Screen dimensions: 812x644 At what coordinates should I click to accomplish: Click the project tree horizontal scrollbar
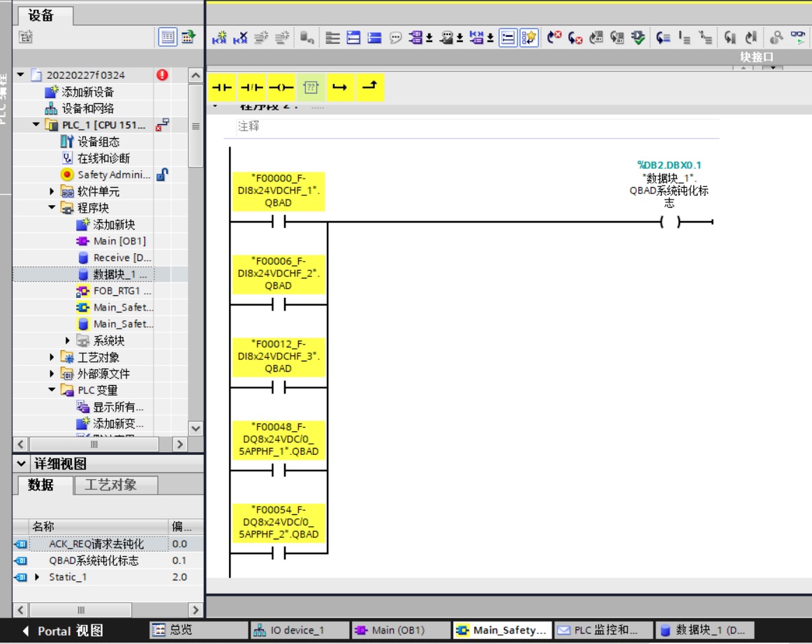coord(94,444)
